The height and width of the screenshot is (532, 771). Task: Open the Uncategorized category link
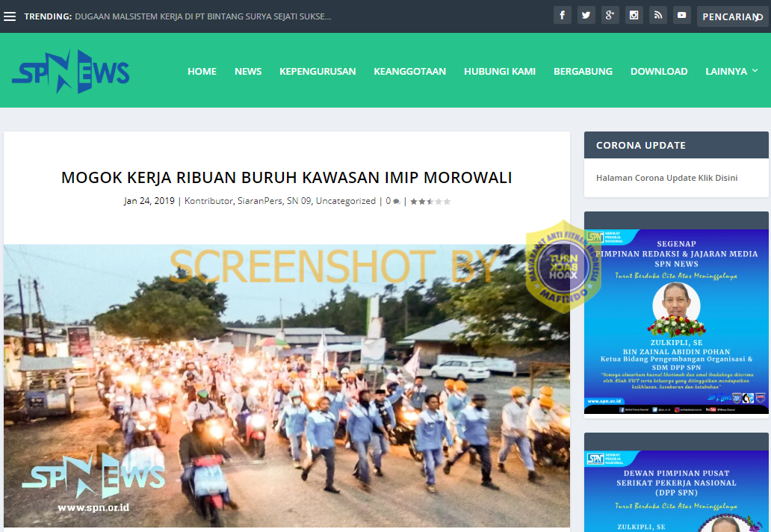pyautogui.click(x=346, y=200)
